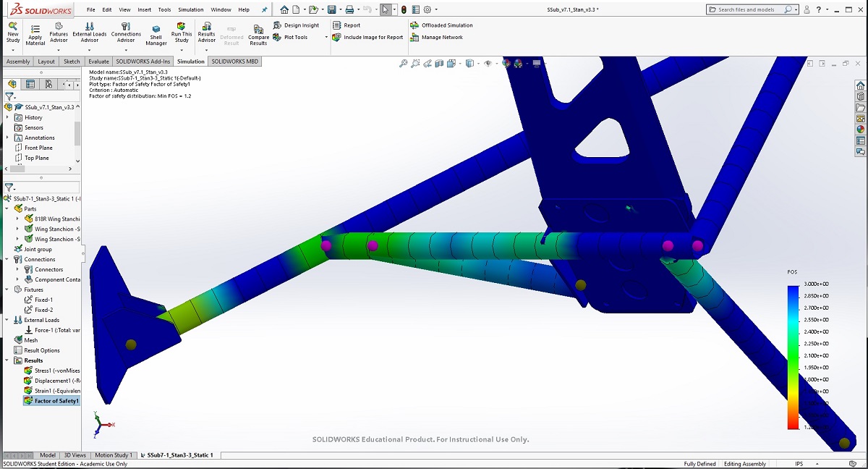
Task: Click the Home icon in top toolbar
Action: pos(284,9)
